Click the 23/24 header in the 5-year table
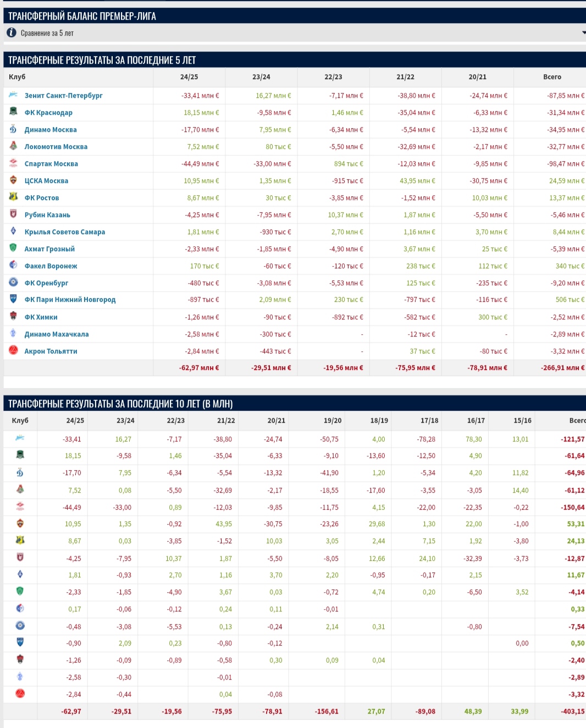586x728 pixels. (261, 77)
